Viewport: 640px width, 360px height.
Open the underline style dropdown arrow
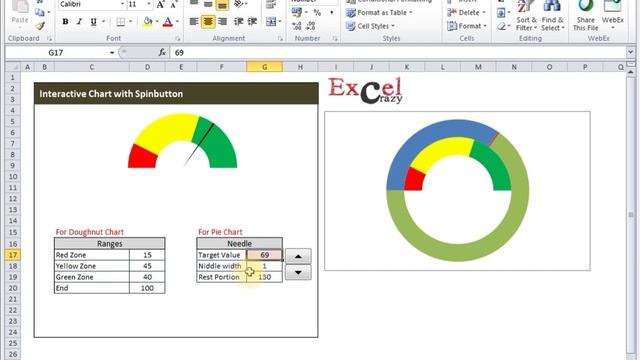click(103, 22)
